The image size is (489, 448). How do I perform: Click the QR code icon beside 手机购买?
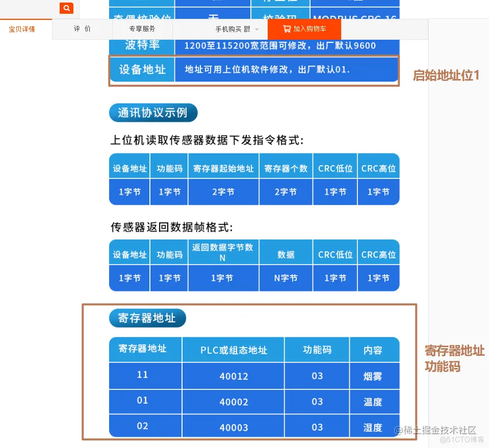[x=247, y=29]
